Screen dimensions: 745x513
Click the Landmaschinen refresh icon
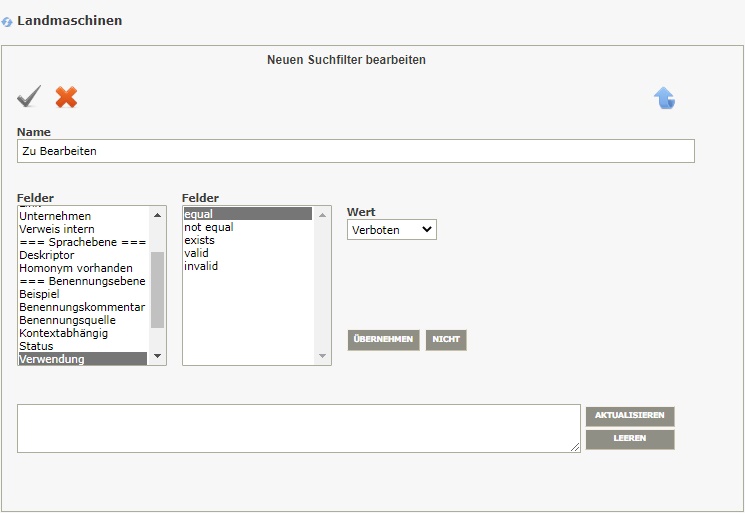pos(7,21)
